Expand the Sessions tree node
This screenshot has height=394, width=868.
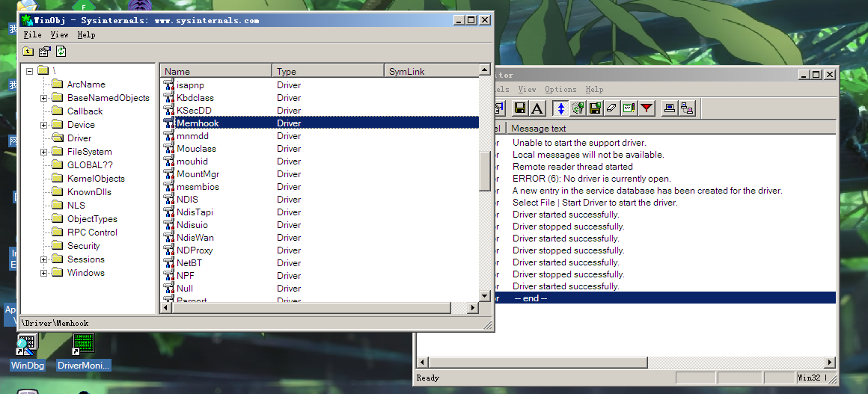tap(43, 259)
